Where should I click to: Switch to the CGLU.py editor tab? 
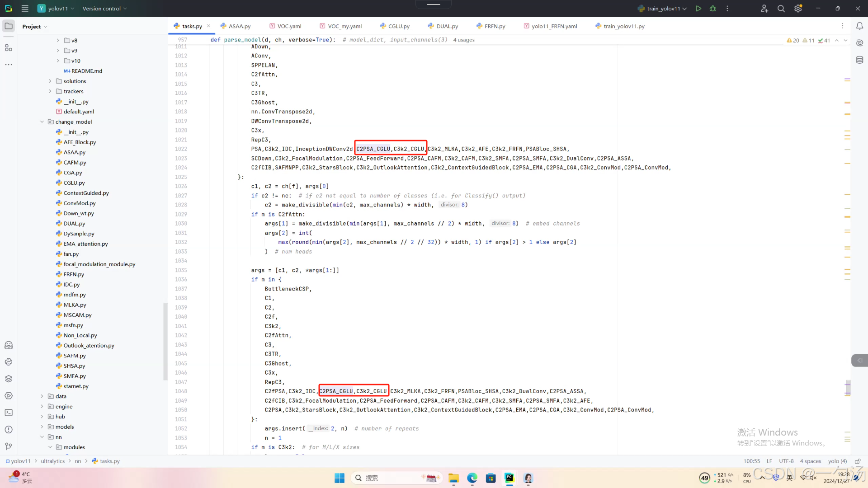tap(398, 26)
